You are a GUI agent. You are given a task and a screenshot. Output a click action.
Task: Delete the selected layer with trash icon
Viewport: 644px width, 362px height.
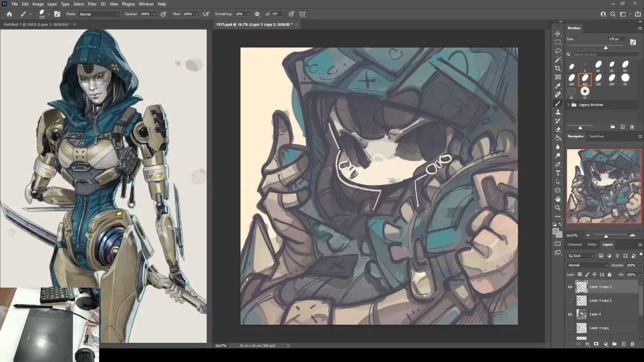coord(632,344)
